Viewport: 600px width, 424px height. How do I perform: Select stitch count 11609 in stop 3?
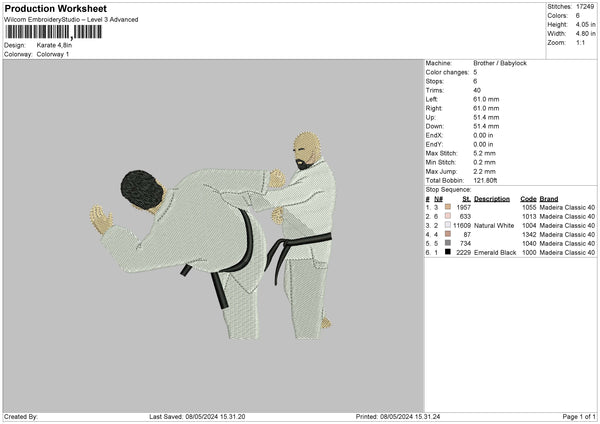click(x=462, y=226)
